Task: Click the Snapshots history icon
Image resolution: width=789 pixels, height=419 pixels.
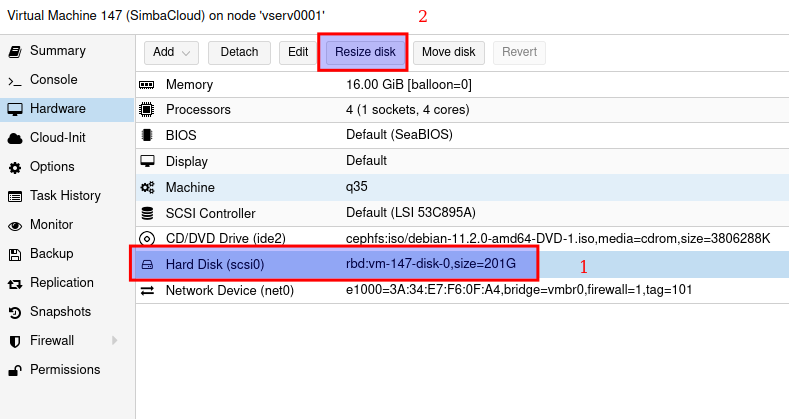Action: (15, 313)
